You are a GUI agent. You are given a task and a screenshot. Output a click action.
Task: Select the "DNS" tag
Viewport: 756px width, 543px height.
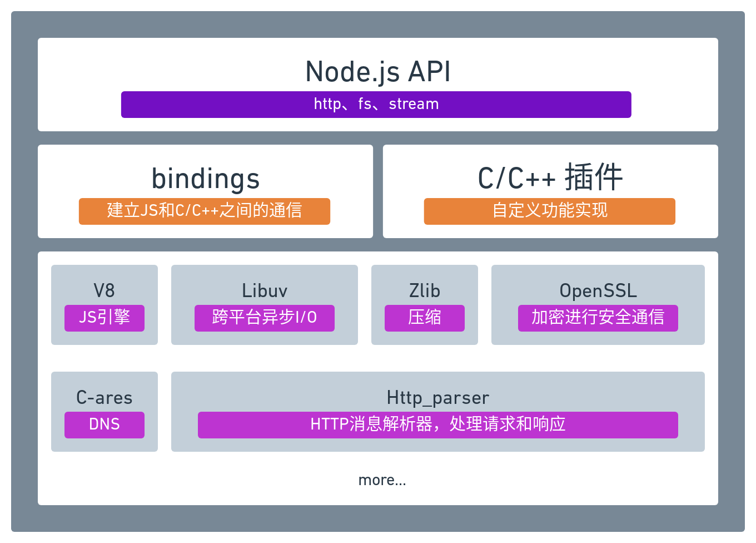[x=105, y=425]
